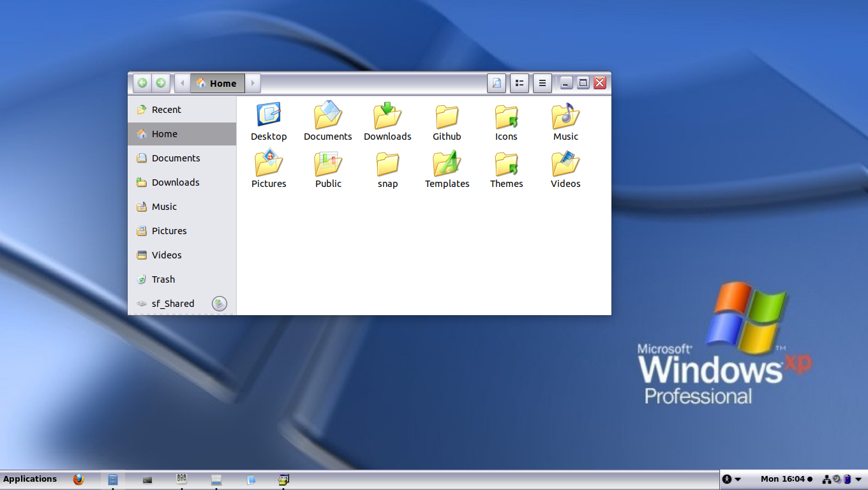Select the Icons folder icon
Screen dimensions: 868x490
tap(507, 116)
